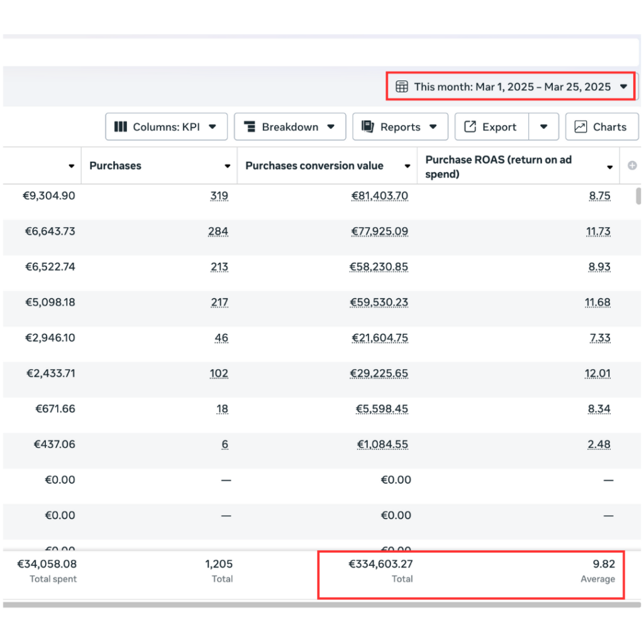The image size is (644, 644).
Task: Open the Purchases column header menu
Action: pyautogui.click(x=227, y=167)
